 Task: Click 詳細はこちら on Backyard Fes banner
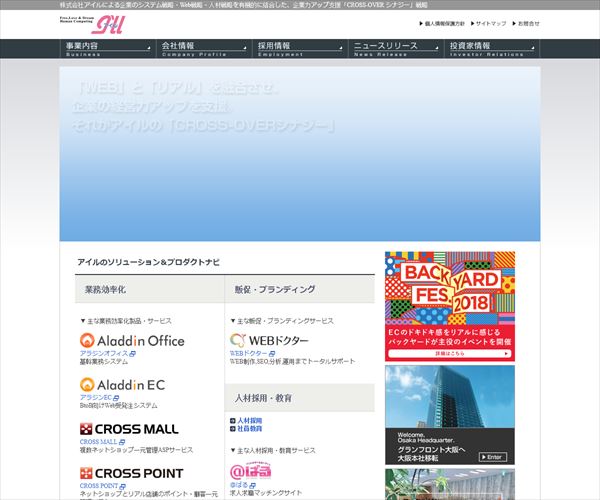click(450, 354)
